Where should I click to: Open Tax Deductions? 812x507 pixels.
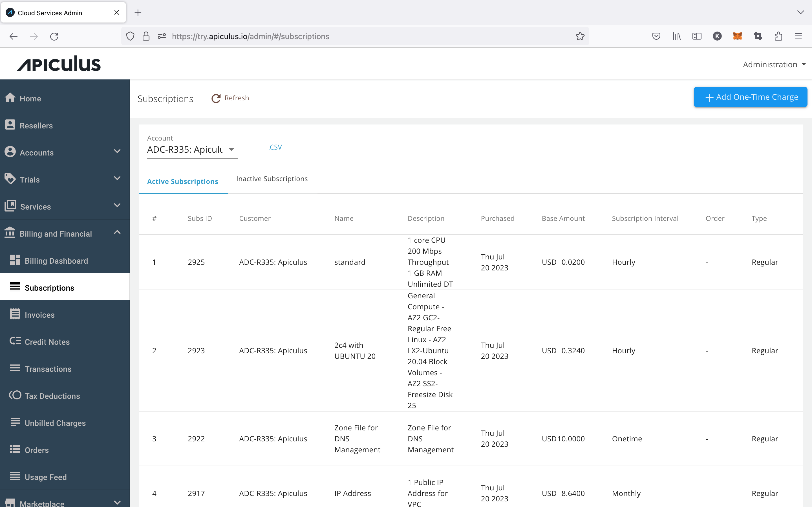(x=52, y=396)
